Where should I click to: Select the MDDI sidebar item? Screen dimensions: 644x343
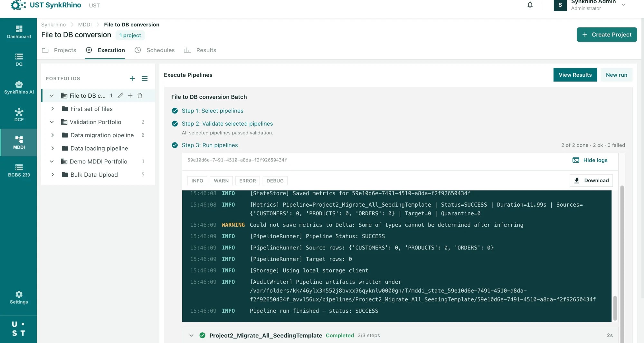[x=19, y=142]
